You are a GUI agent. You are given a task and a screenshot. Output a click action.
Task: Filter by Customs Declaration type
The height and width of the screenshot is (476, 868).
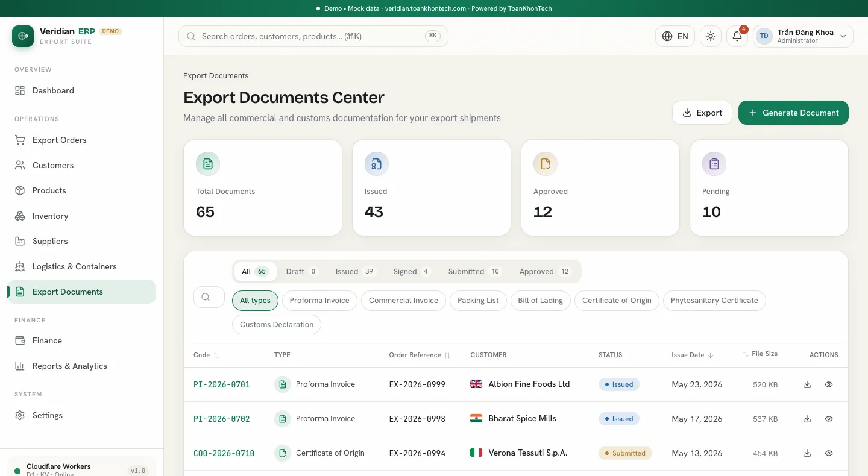coord(277,325)
